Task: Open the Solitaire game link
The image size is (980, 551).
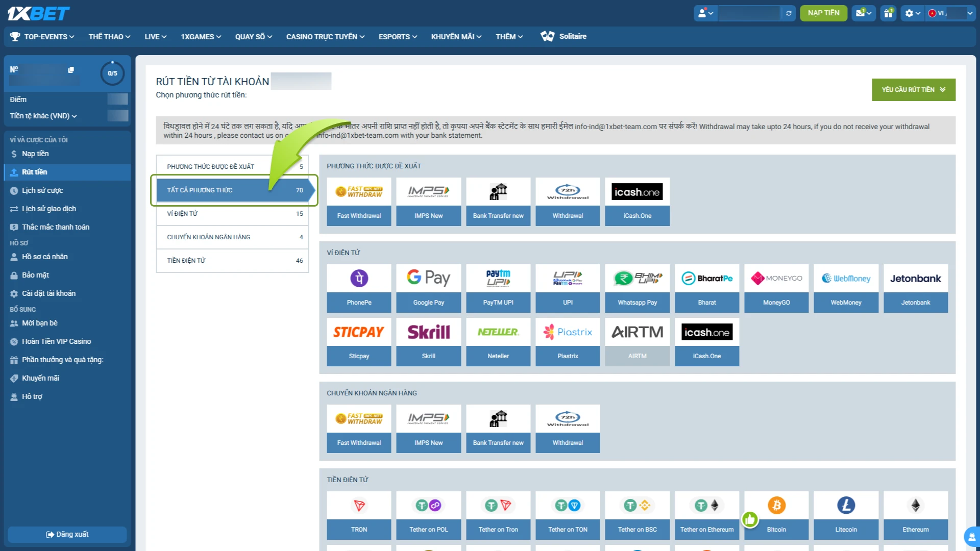Action: click(563, 36)
